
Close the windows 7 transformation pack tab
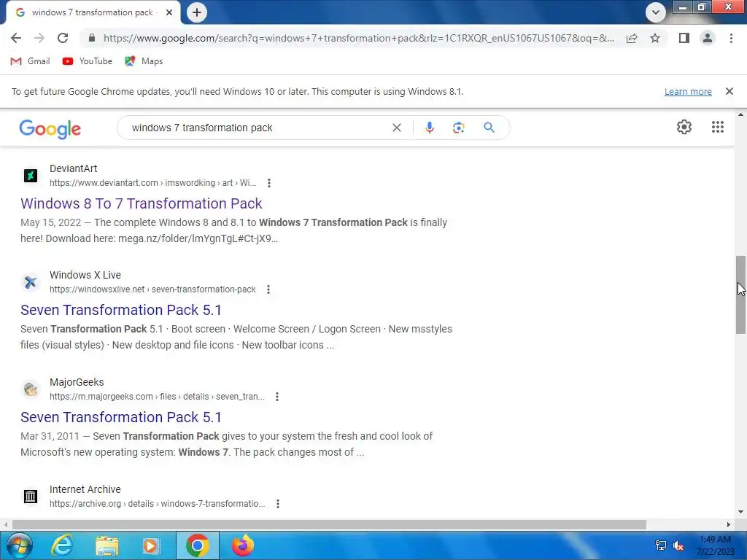tap(169, 12)
